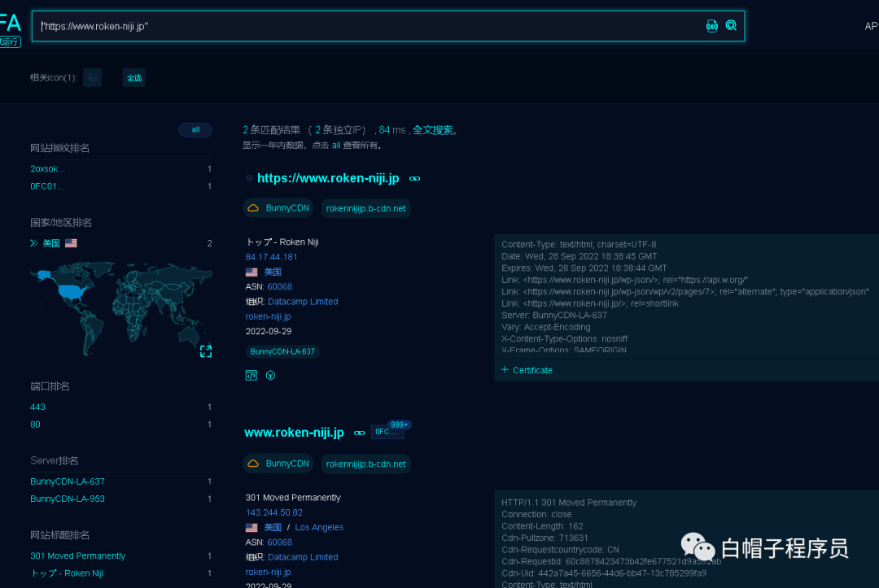
Task: Filter by port 443
Action: 37,407
